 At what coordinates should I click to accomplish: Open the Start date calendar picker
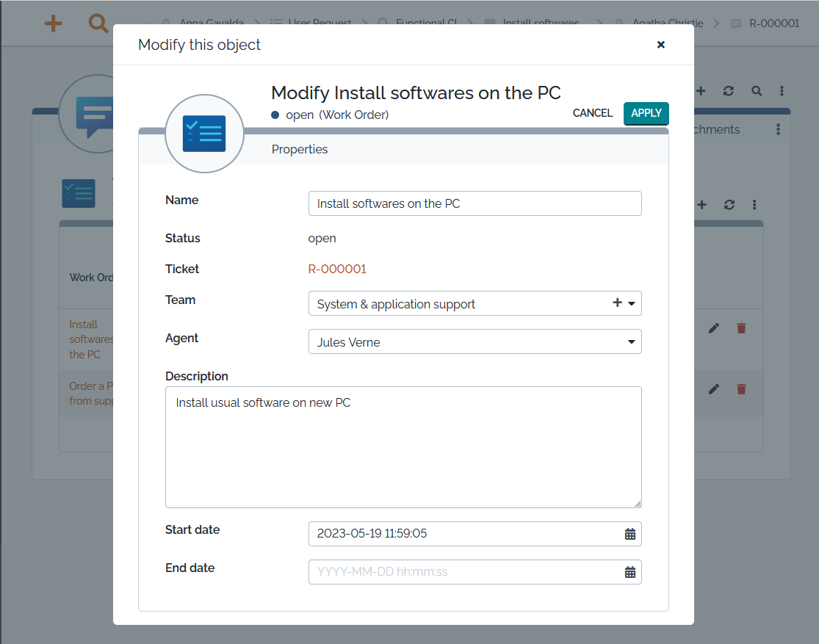pos(629,534)
